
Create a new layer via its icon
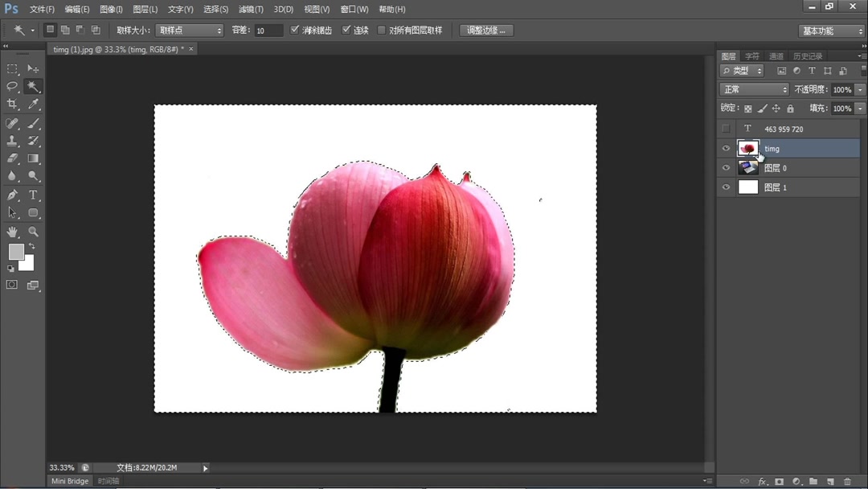point(830,481)
